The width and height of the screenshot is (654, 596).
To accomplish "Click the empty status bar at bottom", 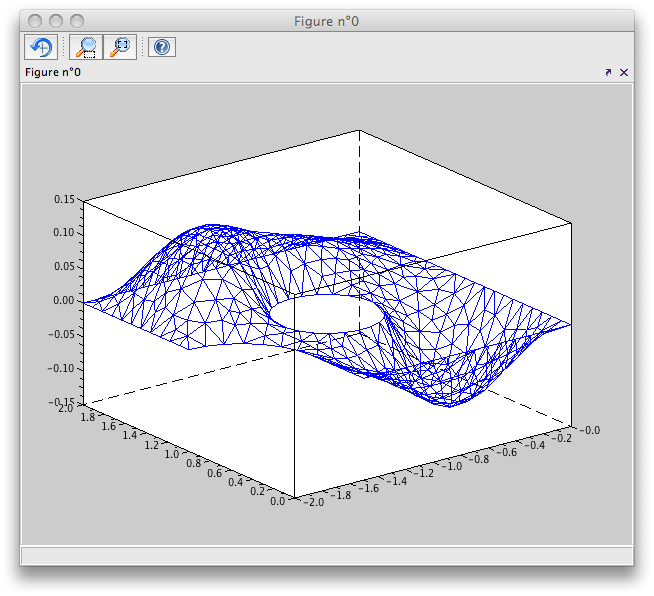I will (326, 554).
